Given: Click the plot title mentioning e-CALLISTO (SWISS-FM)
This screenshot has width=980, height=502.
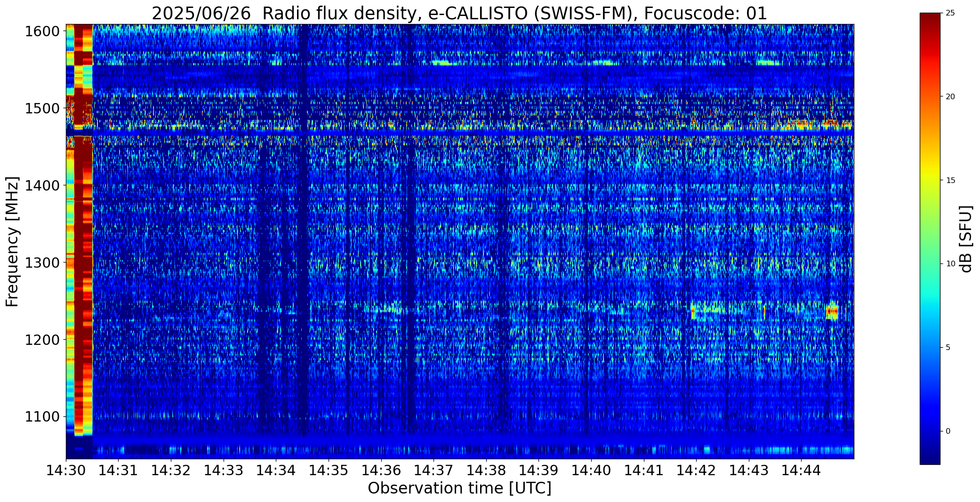Looking at the screenshot, I should [459, 13].
